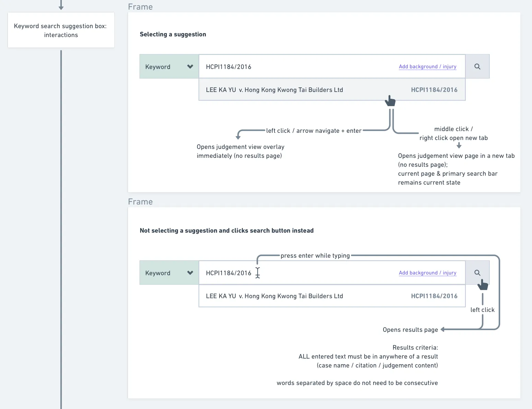Focus the bottom search field containing HCPI1184/2016
The width and height of the screenshot is (532, 409).
pos(332,273)
